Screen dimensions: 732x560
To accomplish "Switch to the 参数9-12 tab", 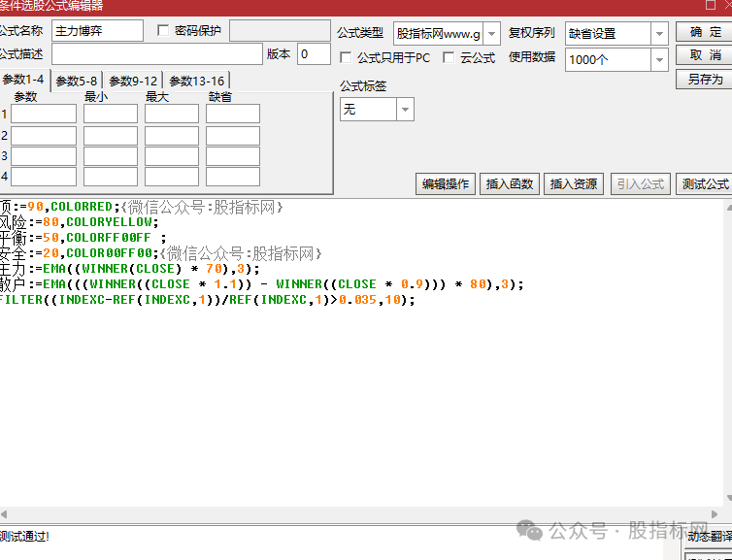I will (133, 82).
